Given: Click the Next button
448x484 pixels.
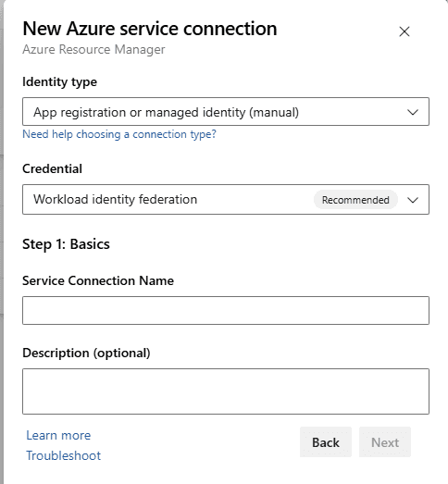Looking at the screenshot, I should click(385, 442).
